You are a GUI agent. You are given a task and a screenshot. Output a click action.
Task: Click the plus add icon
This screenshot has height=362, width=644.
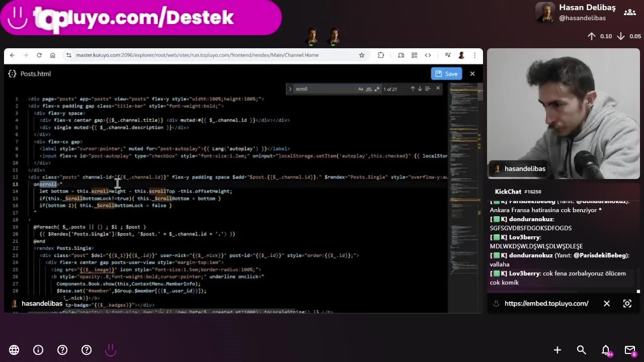point(557,350)
